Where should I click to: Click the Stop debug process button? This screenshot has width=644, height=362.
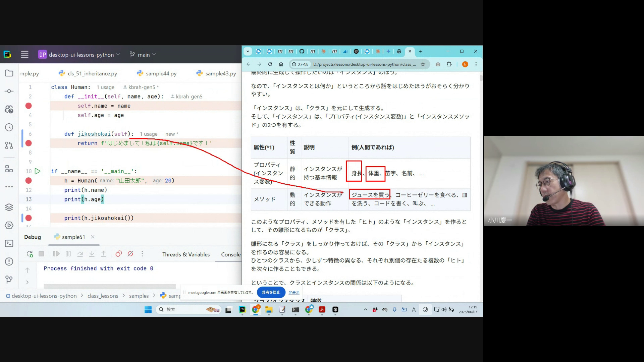tap(41, 254)
